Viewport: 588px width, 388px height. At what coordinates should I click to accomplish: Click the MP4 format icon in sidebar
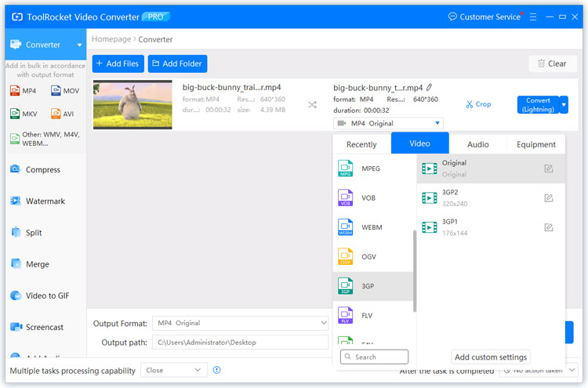15,91
